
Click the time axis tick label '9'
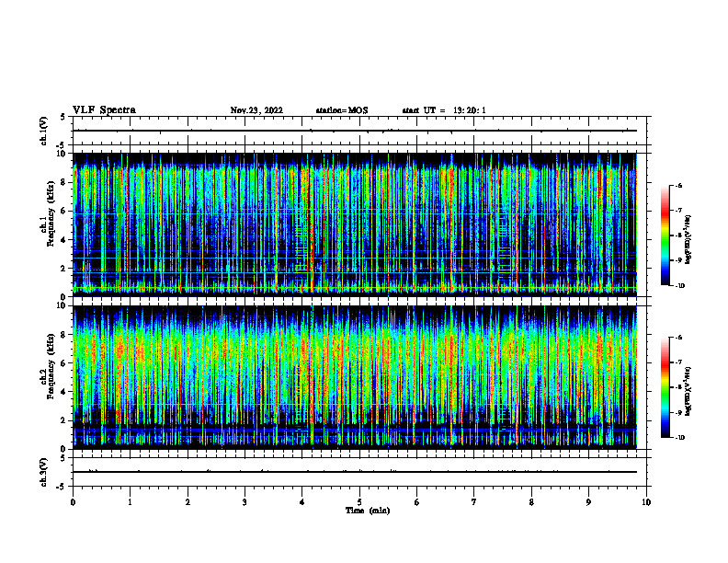pos(588,502)
